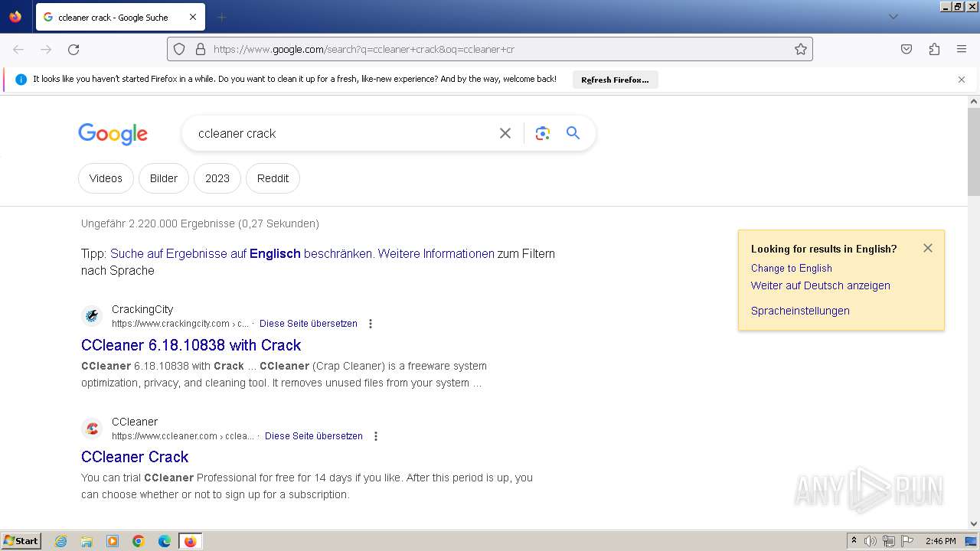980x551 pixels.
Task: Close the ccleaner crack tab
Action: coord(193,17)
